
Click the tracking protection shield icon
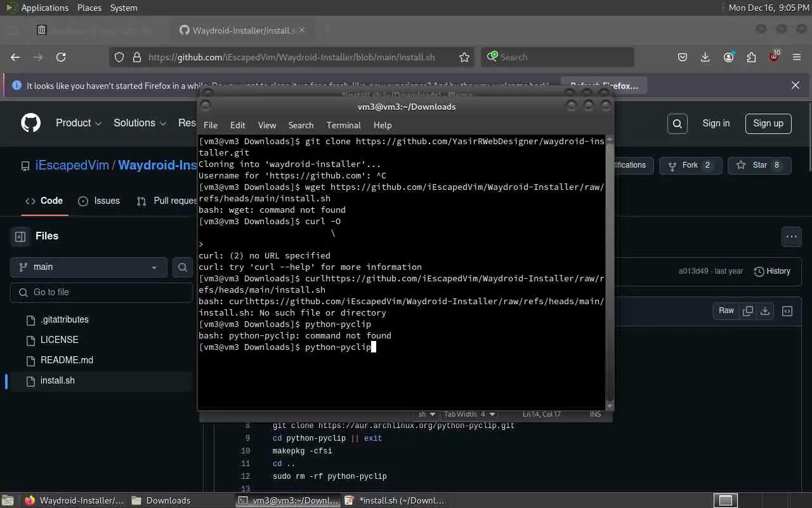tap(119, 57)
